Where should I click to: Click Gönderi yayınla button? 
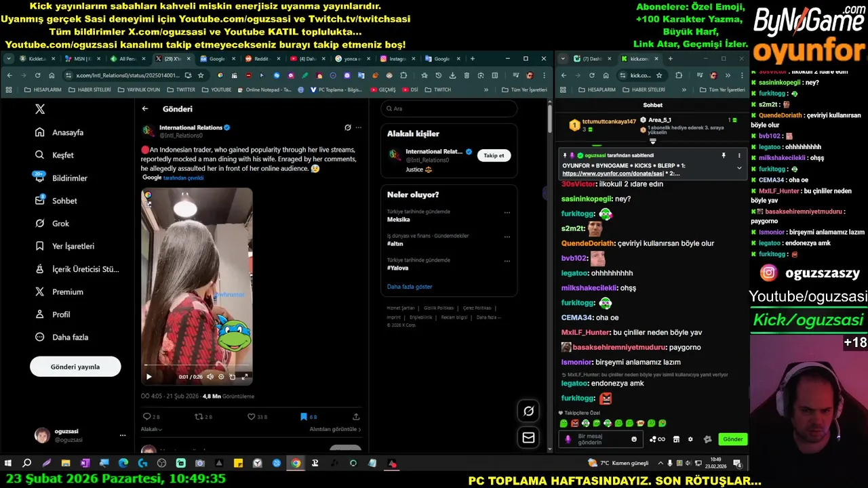coord(75,367)
